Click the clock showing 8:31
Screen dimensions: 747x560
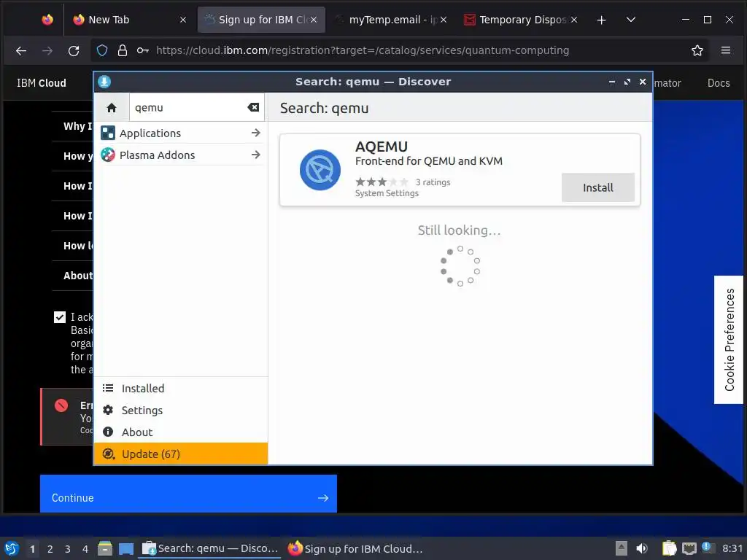[732, 548]
